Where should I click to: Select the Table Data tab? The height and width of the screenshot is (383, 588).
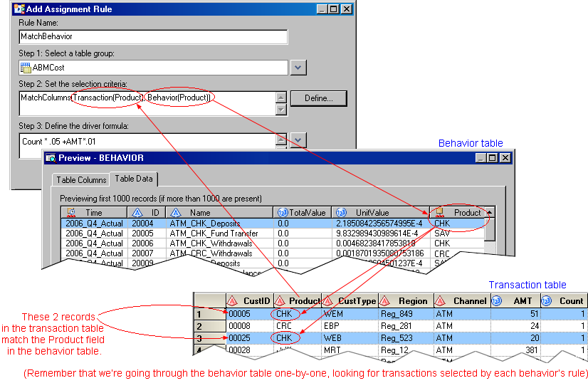[x=135, y=179]
